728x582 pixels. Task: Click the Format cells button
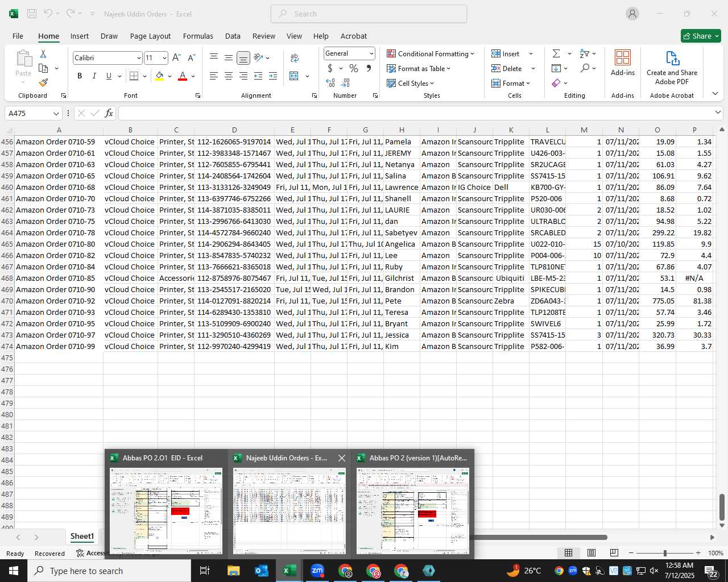coord(511,83)
